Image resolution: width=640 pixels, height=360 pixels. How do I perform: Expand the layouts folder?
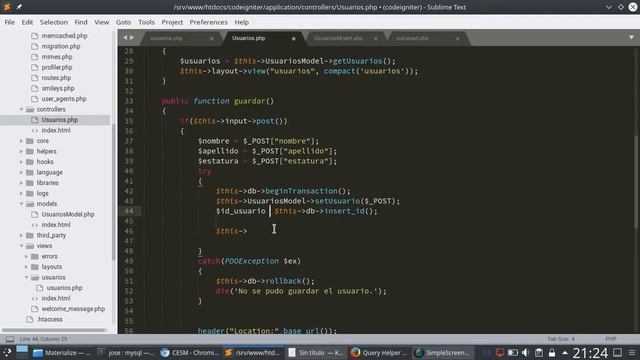pyautogui.click(x=27, y=267)
